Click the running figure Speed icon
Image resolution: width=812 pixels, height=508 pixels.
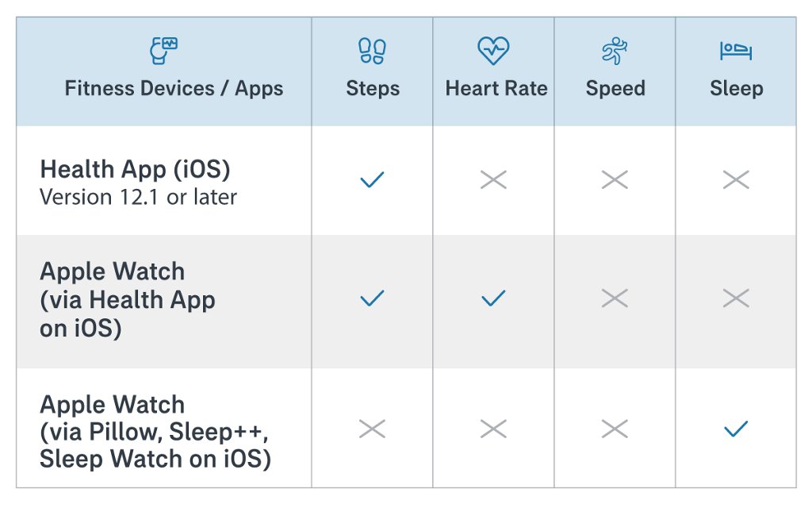coord(615,52)
